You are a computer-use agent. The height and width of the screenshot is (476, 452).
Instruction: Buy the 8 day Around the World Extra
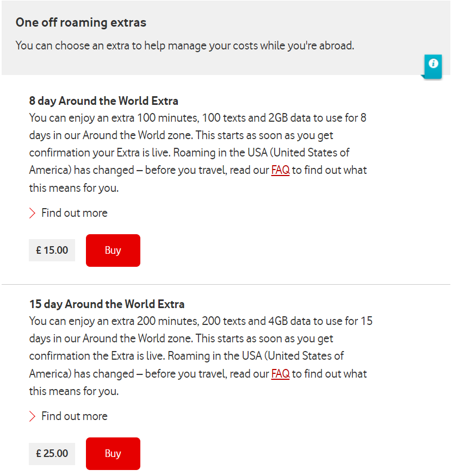(x=113, y=250)
